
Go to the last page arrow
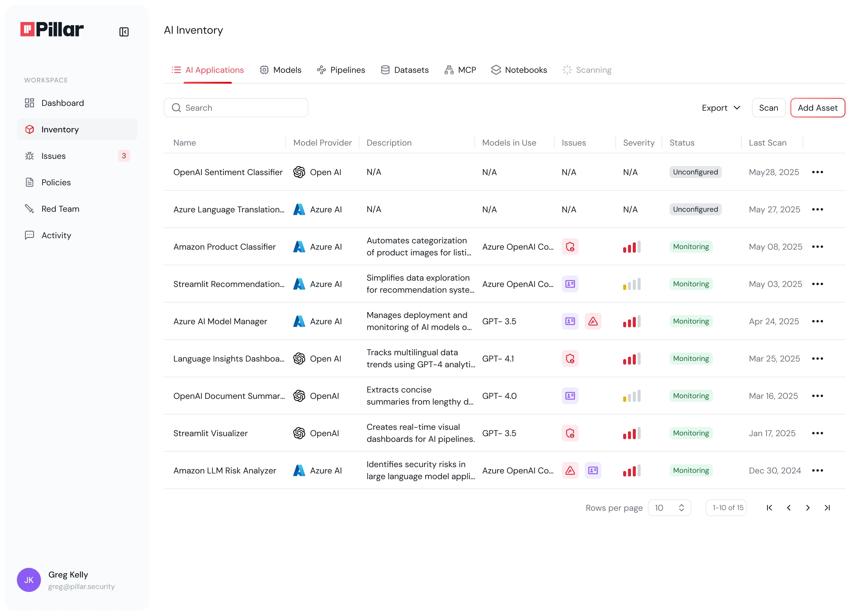(827, 508)
